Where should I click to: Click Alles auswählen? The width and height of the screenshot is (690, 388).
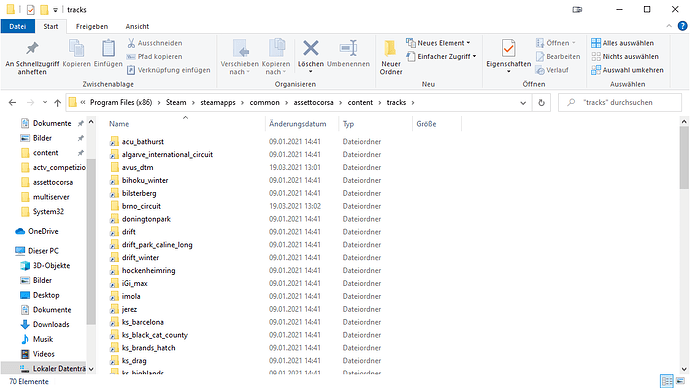[x=623, y=43]
